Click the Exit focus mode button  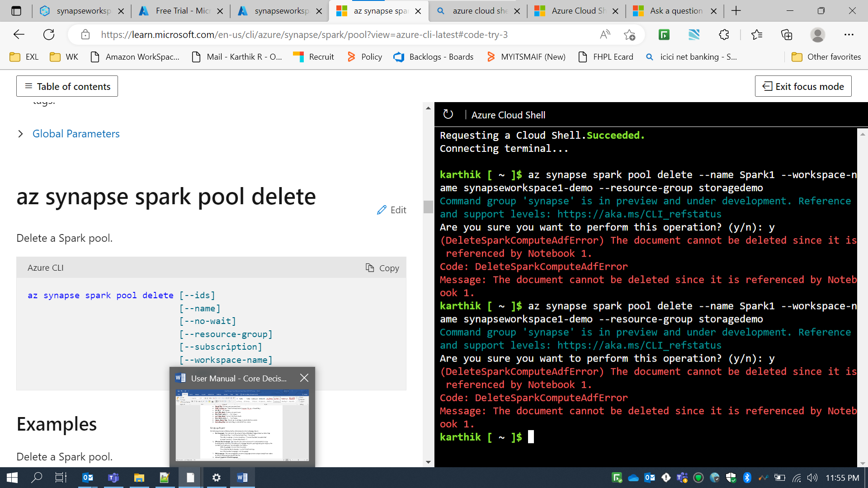tap(803, 86)
